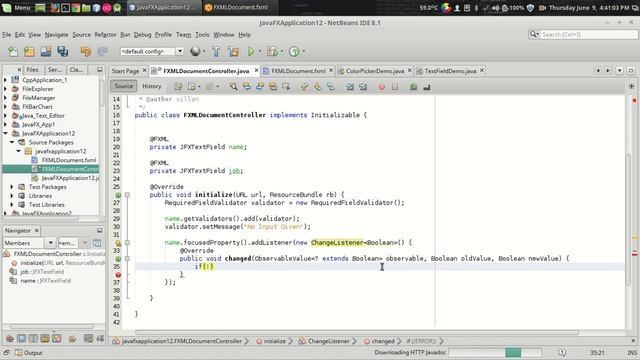
Task: Click the error marker on line 36 gutter
Action: (118, 275)
